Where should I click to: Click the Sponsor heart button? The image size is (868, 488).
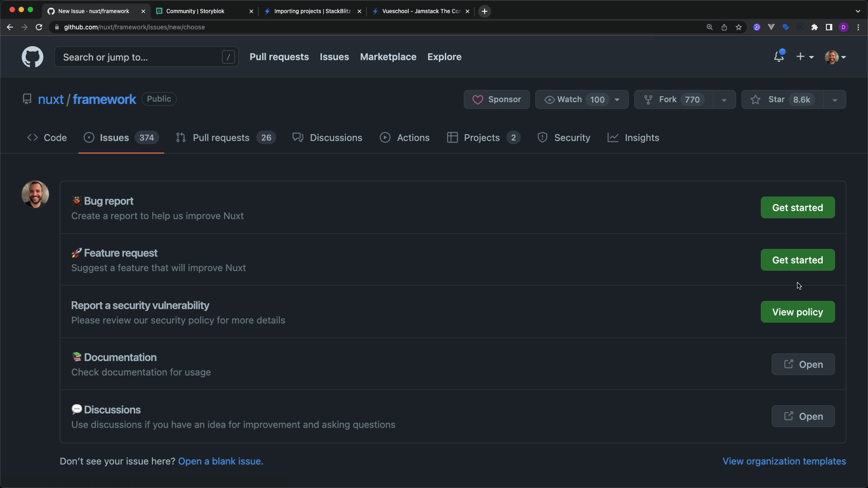496,99
